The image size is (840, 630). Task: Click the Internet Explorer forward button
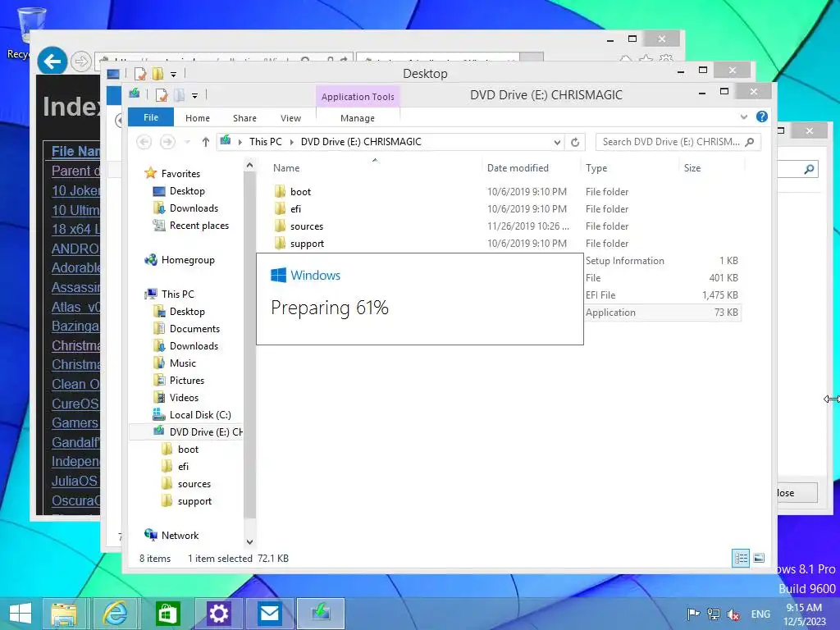pyautogui.click(x=81, y=62)
